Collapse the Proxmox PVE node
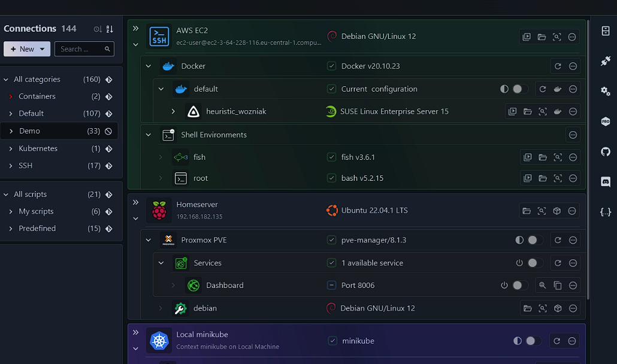Image resolution: width=617 pixels, height=364 pixels. pos(149,240)
